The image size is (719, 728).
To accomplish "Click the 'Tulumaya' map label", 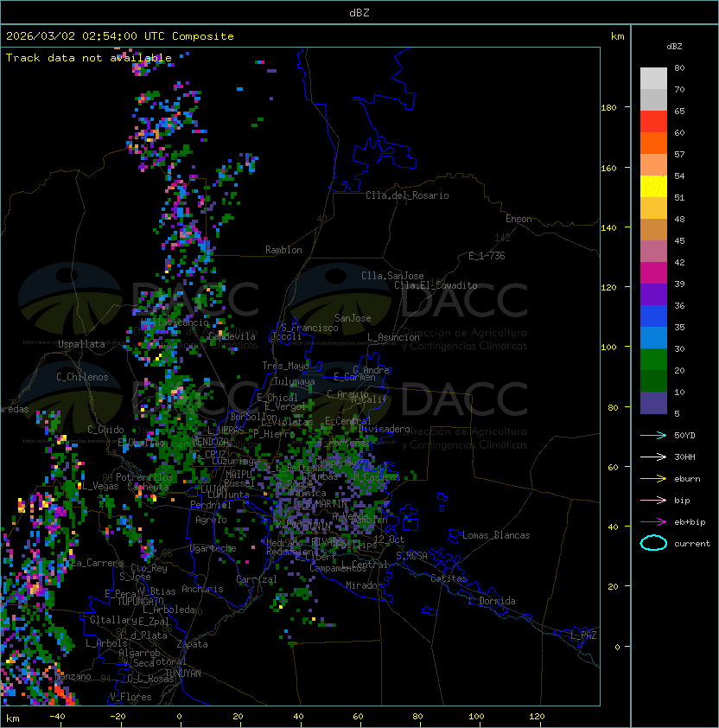I will pyautogui.click(x=295, y=381).
